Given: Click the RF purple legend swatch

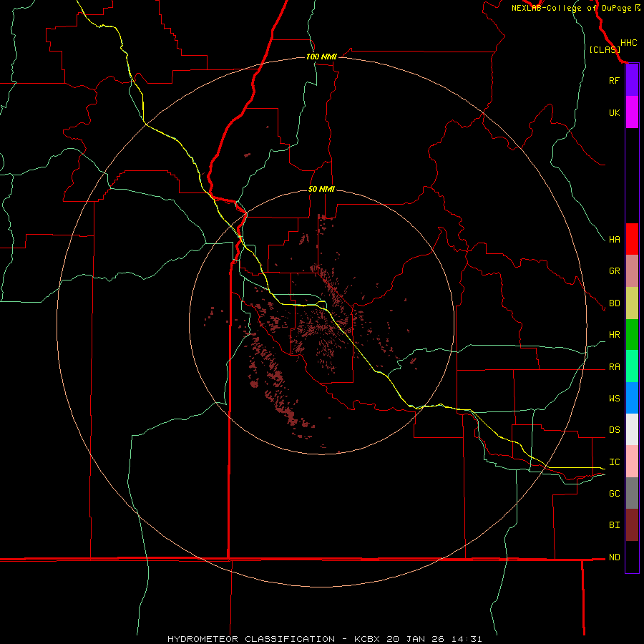Looking at the screenshot, I should [632, 80].
